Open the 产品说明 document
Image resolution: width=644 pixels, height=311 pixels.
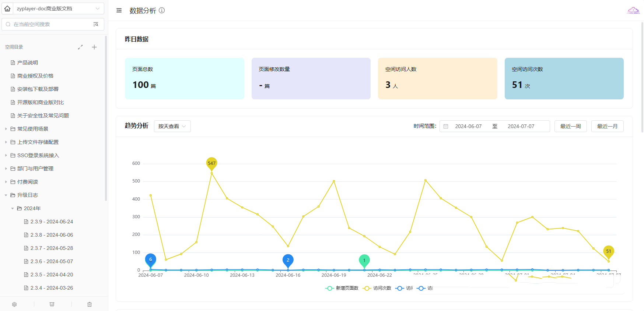28,63
